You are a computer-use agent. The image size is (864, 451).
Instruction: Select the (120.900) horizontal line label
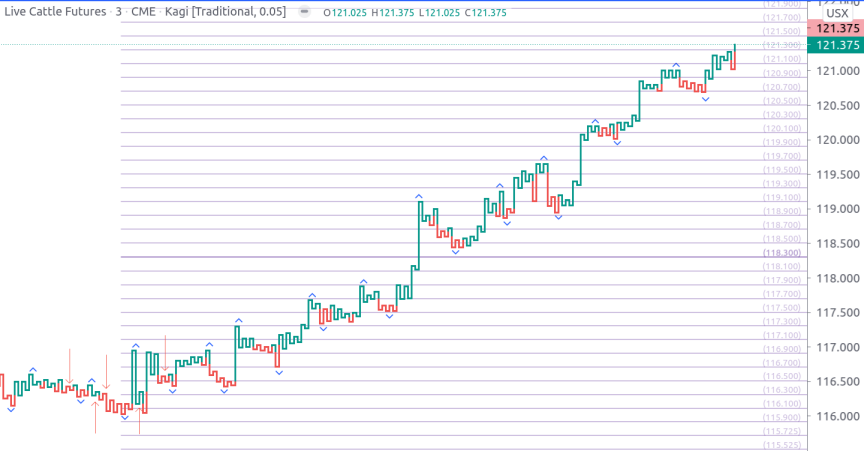point(782,73)
